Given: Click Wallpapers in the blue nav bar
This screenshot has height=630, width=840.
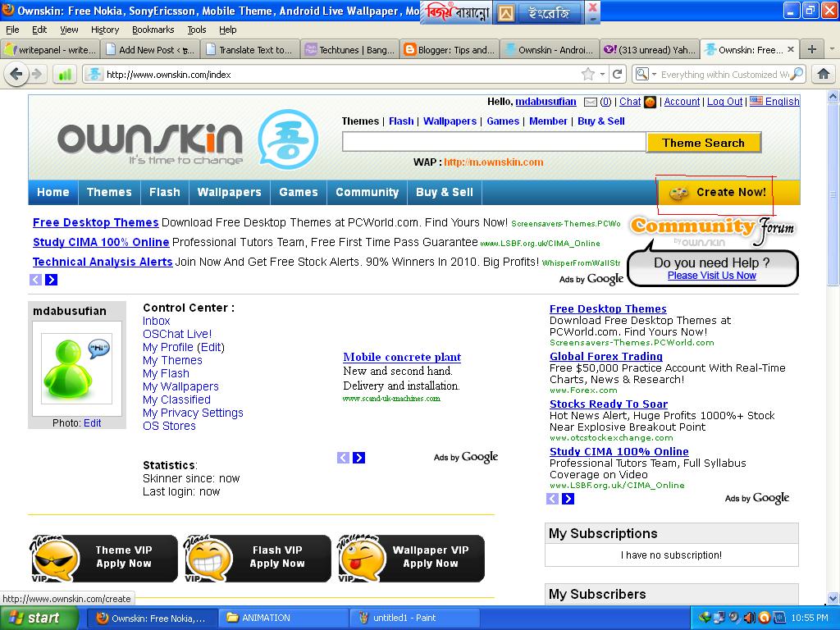Looking at the screenshot, I should (230, 192).
